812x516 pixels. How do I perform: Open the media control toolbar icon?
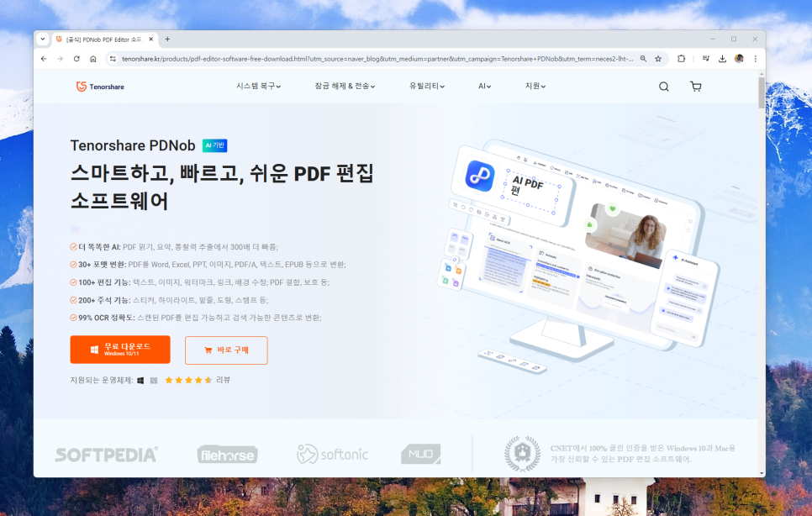coord(706,59)
